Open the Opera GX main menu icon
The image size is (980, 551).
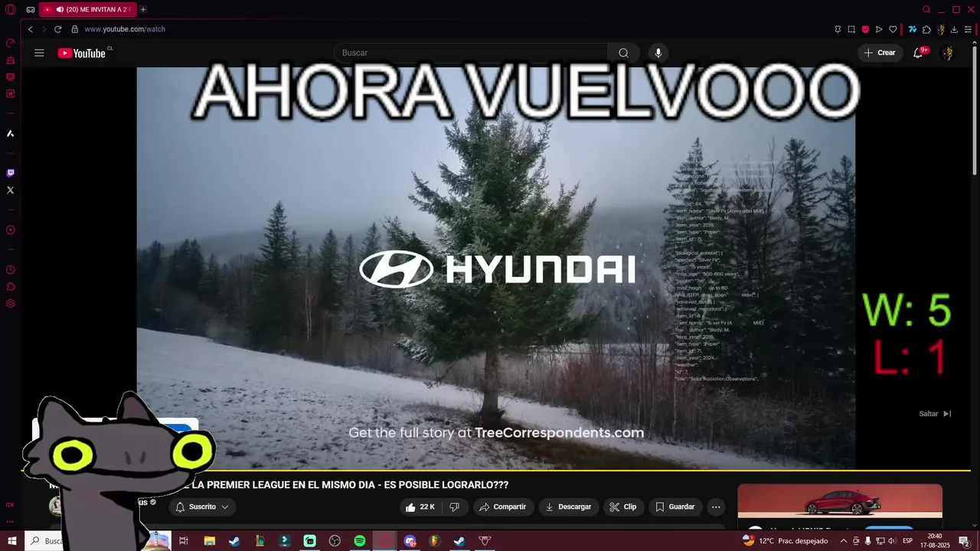[x=10, y=10]
